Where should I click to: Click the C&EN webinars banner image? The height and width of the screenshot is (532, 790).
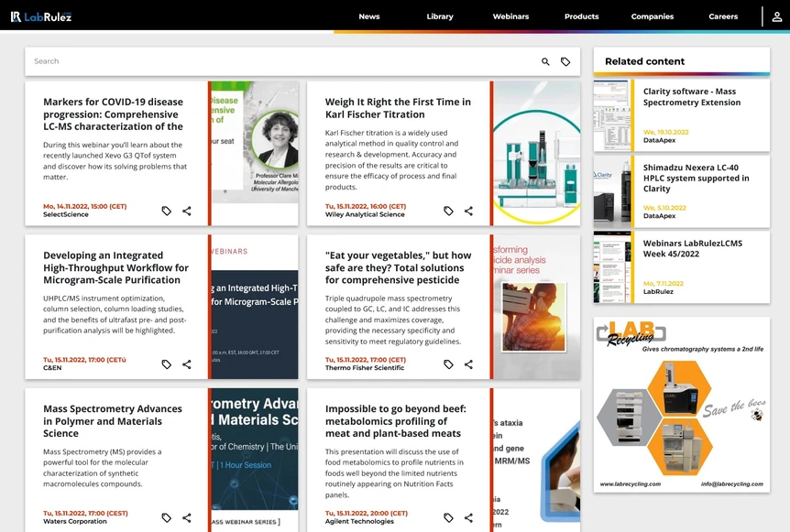[x=255, y=307]
